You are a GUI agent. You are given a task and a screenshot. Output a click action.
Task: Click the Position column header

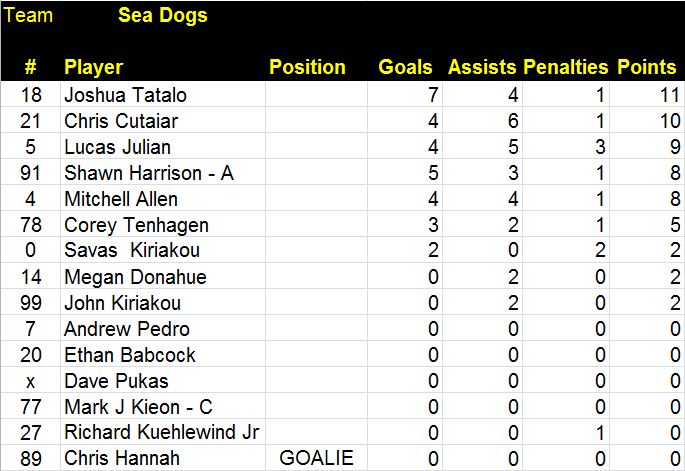pos(307,67)
